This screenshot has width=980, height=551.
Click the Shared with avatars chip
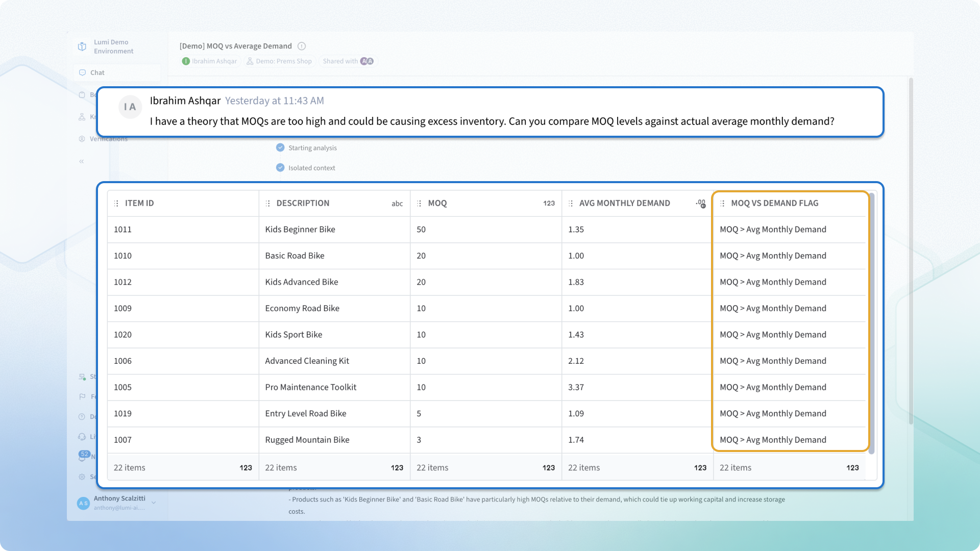(348, 61)
